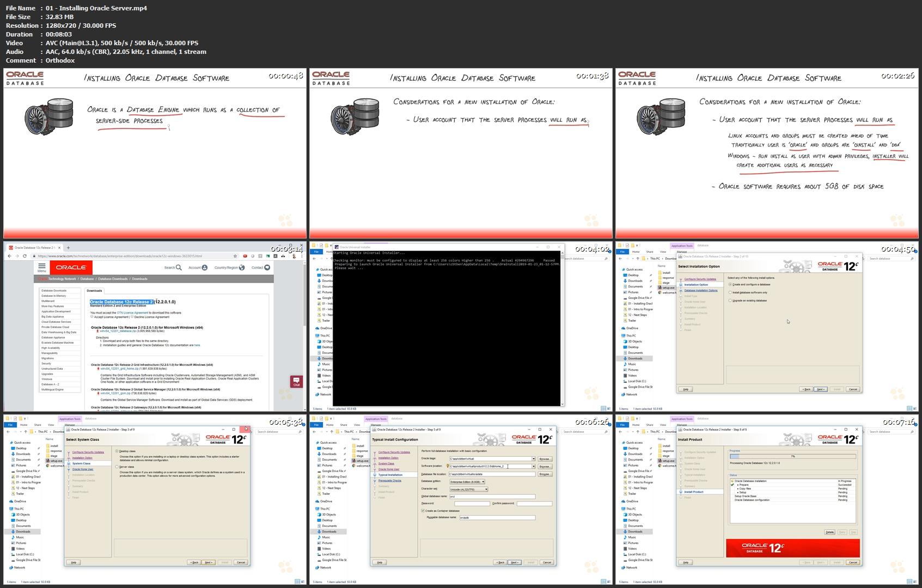The height and width of the screenshot is (588, 922).
Task: Open Database In-Memory in the Oracle page sidebar
Action: 54,296
